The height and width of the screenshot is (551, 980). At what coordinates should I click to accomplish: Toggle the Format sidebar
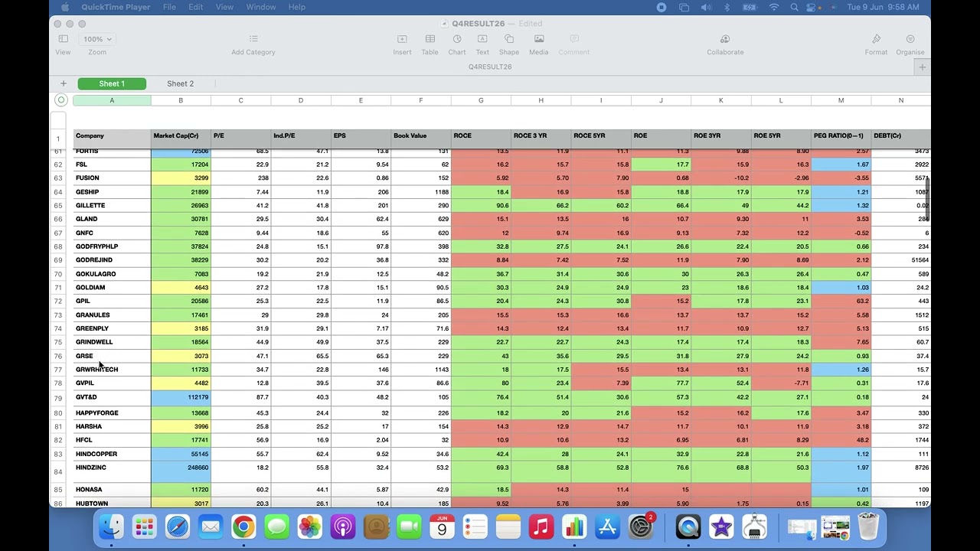coord(876,44)
